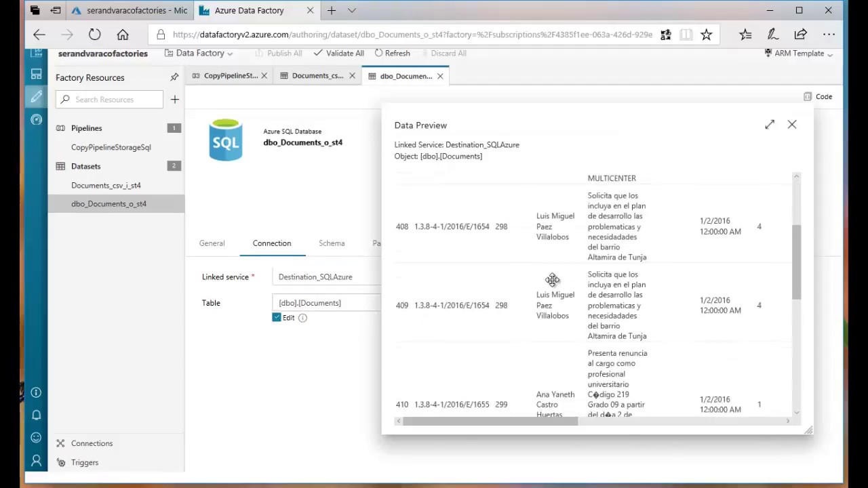This screenshot has height=488, width=868.
Task: Click the SQL database icon
Action: tap(226, 140)
